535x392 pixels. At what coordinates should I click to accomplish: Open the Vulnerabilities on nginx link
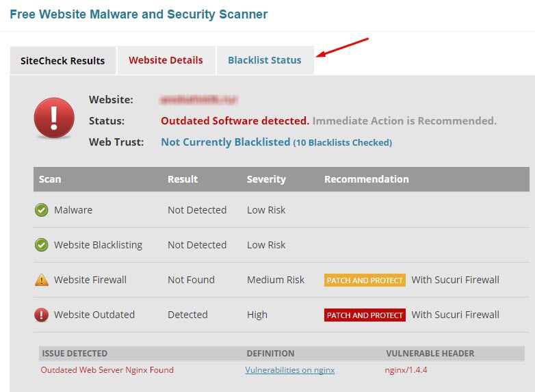coord(290,370)
